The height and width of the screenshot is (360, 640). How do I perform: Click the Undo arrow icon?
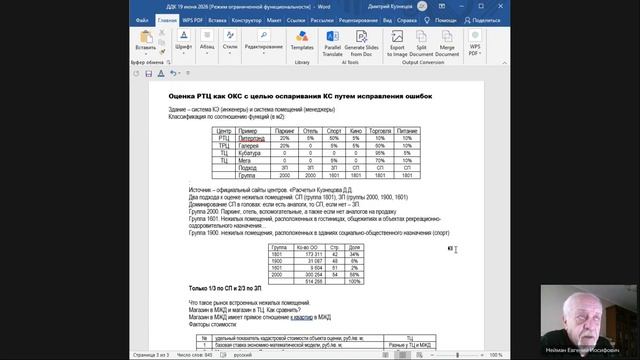click(x=173, y=73)
